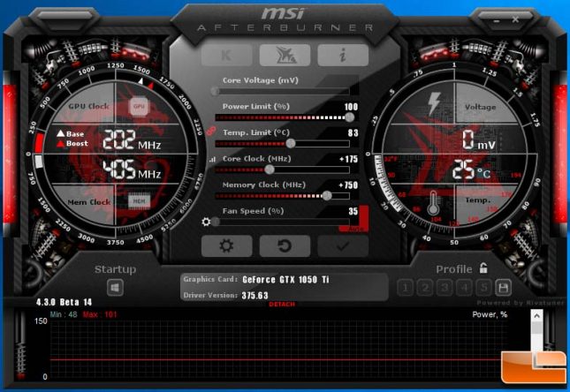Image resolution: width=570 pixels, height=392 pixels.
Task: Click the Max : 101 graph value
Action: pos(100,314)
